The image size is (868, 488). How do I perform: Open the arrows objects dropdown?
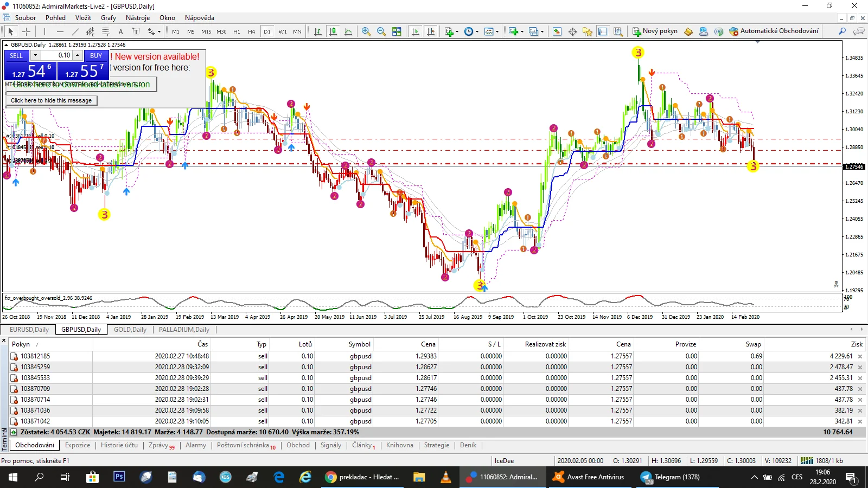[154, 31]
